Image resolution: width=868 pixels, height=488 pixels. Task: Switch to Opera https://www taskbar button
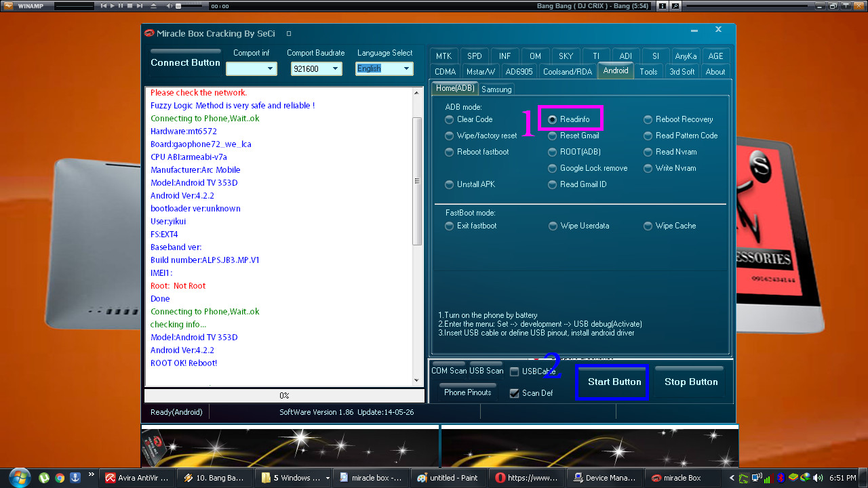click(x=528, y=478)
